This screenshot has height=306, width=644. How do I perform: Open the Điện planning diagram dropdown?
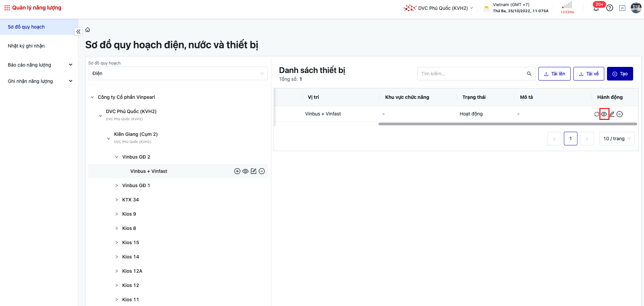pyautogui.click(x=178, y=73)
